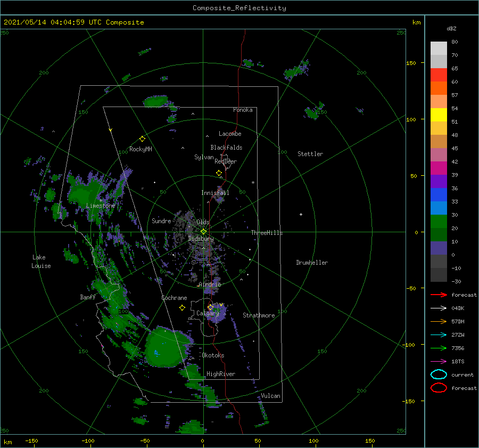The image size is (479, 448).
Task: Click the RockyMH label
Action: coord(141,149)
